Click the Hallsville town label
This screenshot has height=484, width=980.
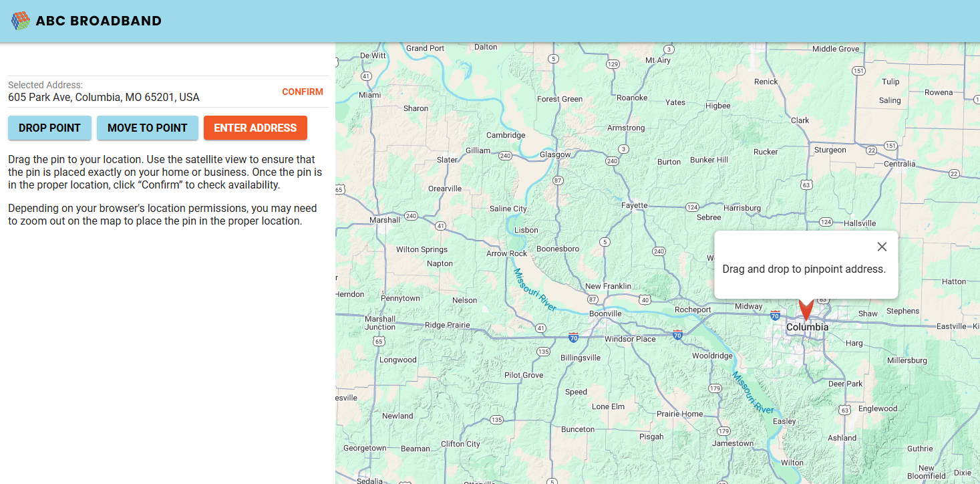(860, 223)
